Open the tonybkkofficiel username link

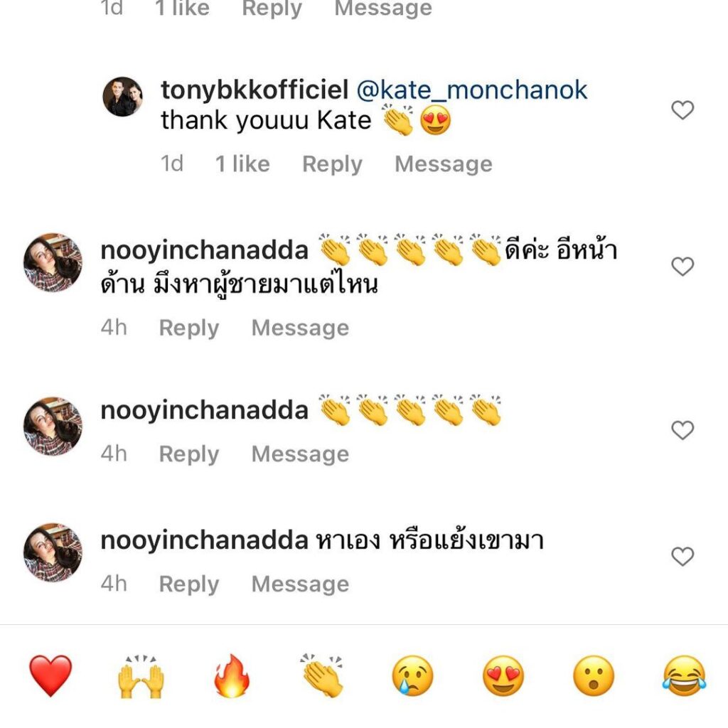click(254, 90)
